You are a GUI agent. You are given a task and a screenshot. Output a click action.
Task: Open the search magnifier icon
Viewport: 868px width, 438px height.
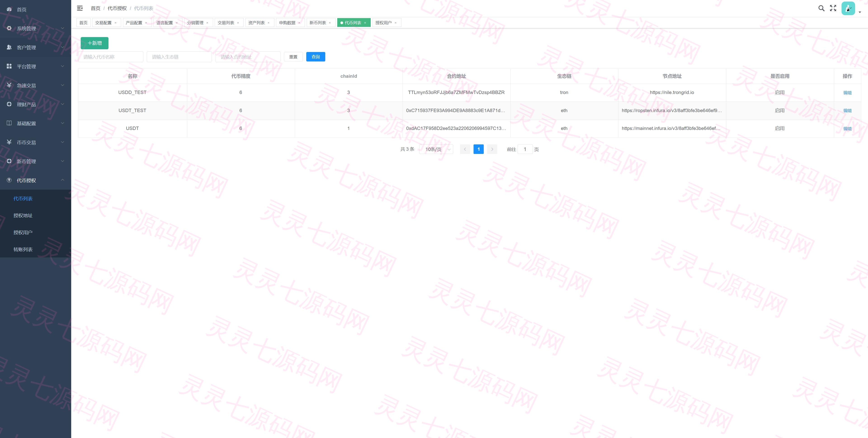821,8
